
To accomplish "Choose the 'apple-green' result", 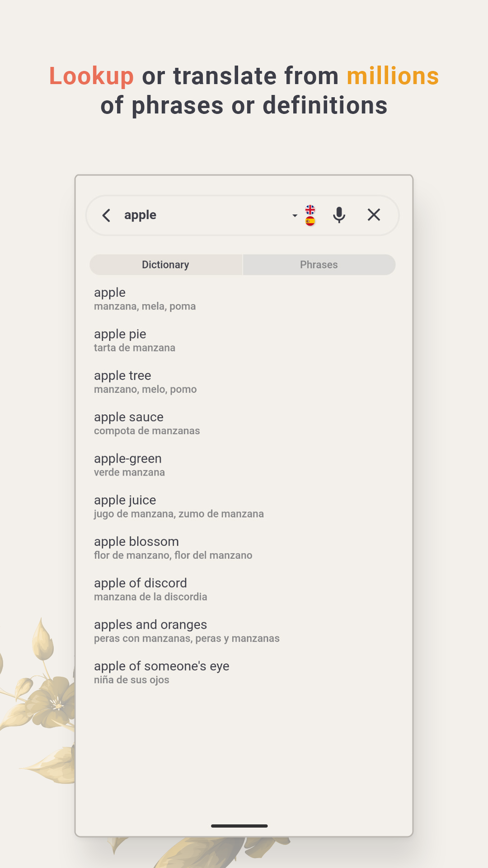I will 244,465.
